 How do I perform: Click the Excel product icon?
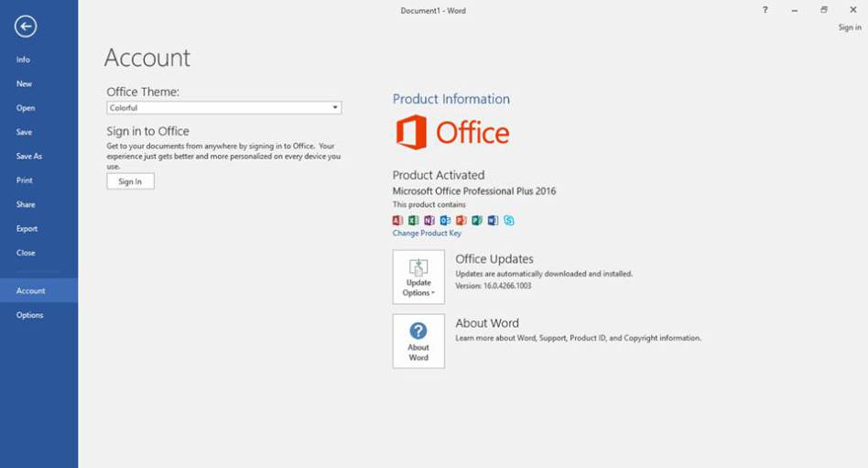pos(414,221)
